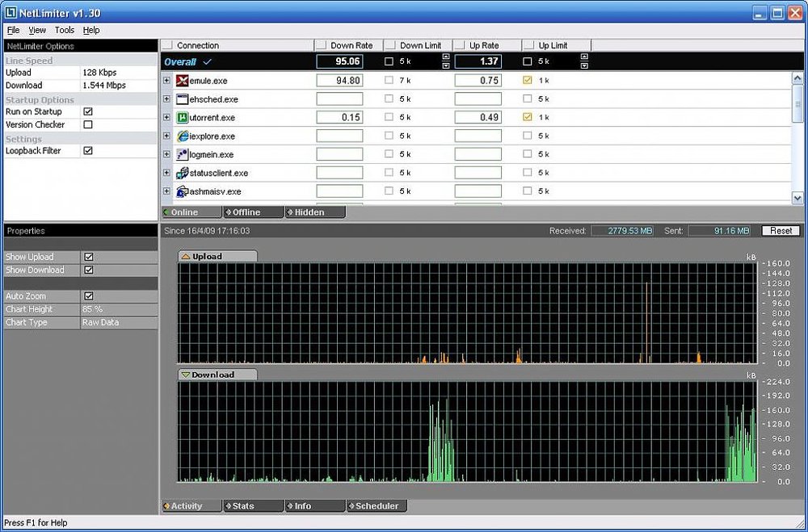
Task: Open the Help menu
Action: coord(91,31)
